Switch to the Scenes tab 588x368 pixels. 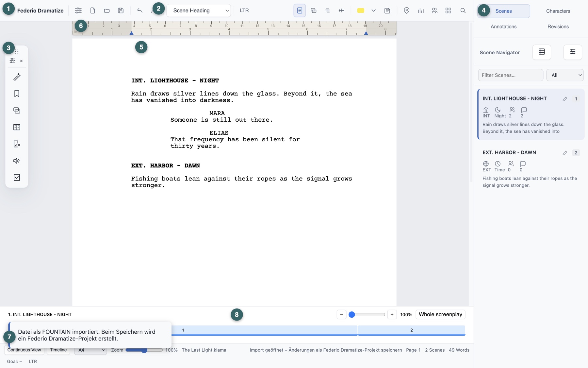coord(503,11)
